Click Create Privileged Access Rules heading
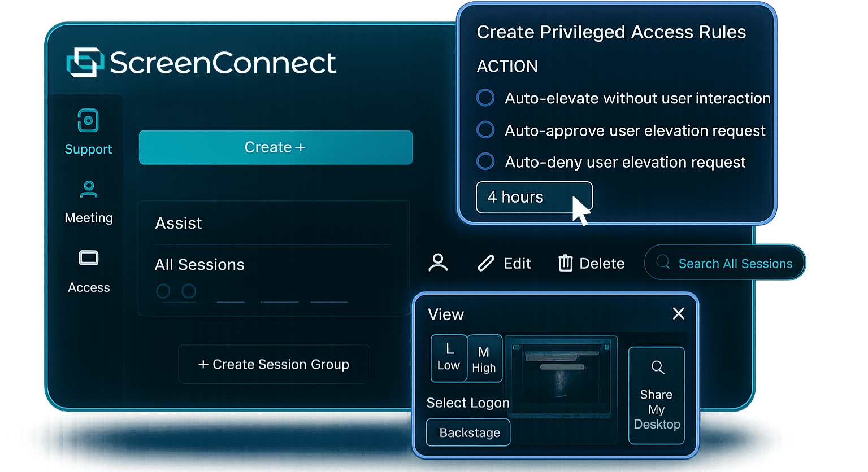This screenshot has height=472, width=868. 611,32
